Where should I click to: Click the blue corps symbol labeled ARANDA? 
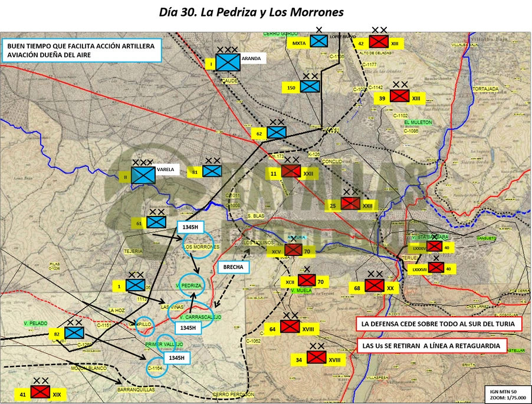click(x=228, y=62)
